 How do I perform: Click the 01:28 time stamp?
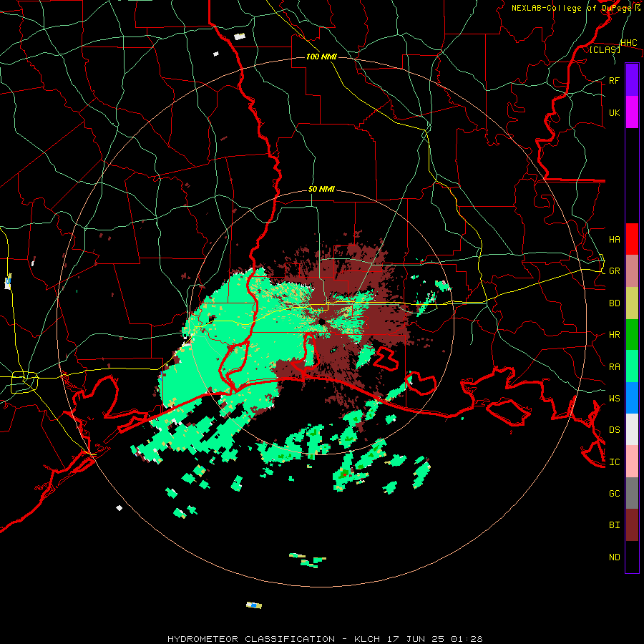pos(467,639)
